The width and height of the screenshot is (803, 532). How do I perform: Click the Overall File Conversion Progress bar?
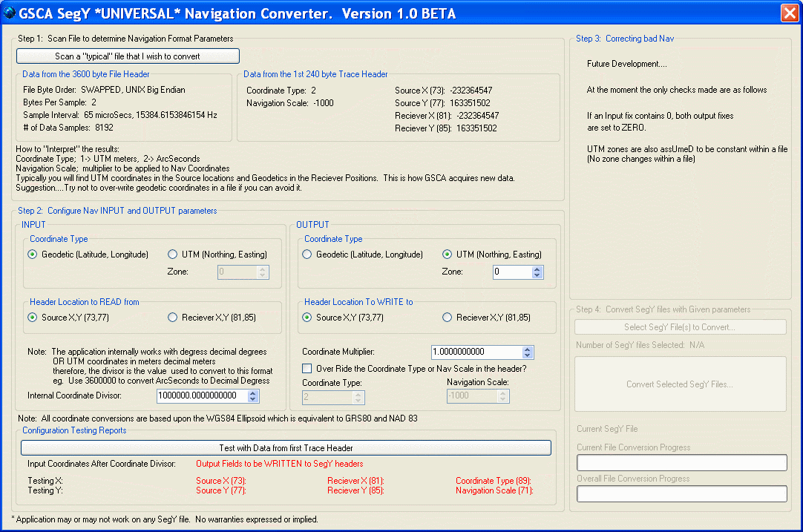(681, 493)
